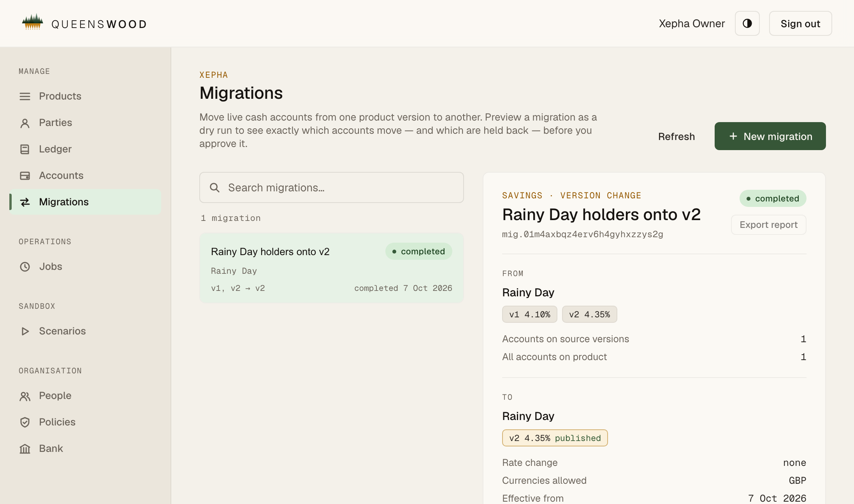Click the Policies shield icon
The height and width of the screenshot is (504, 854).
pos(25,422)
